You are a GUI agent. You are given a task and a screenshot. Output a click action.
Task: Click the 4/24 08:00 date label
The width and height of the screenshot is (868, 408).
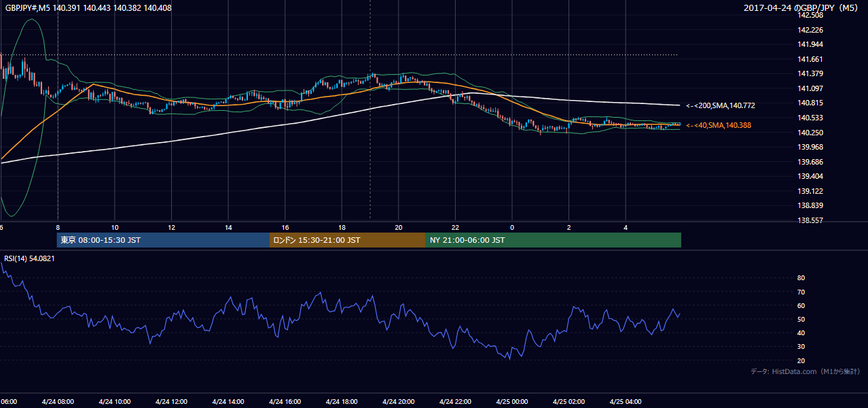tap(58, 401)
